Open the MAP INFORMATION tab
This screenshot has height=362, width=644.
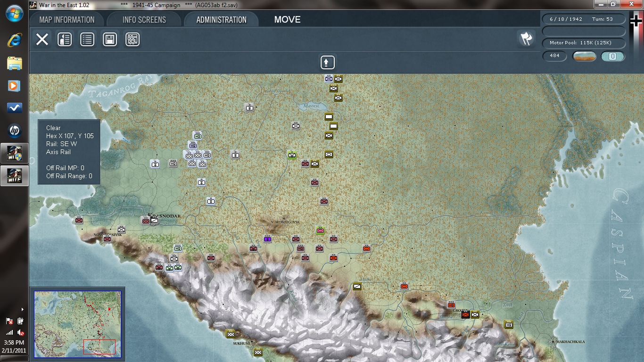(x=67, y=20)
